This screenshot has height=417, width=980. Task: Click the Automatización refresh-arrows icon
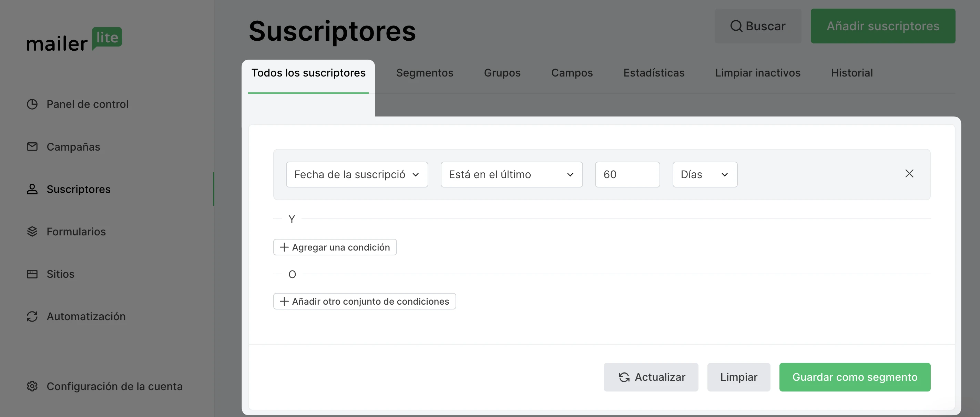pos(32,317)
